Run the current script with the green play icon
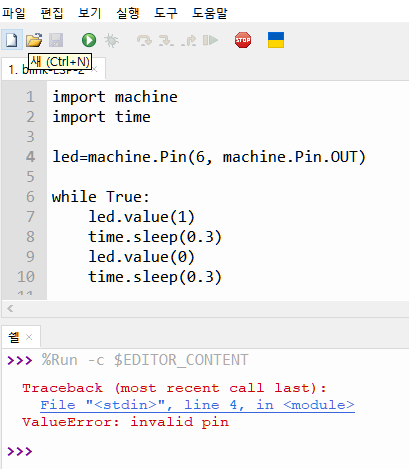 (x=89, y=40)
